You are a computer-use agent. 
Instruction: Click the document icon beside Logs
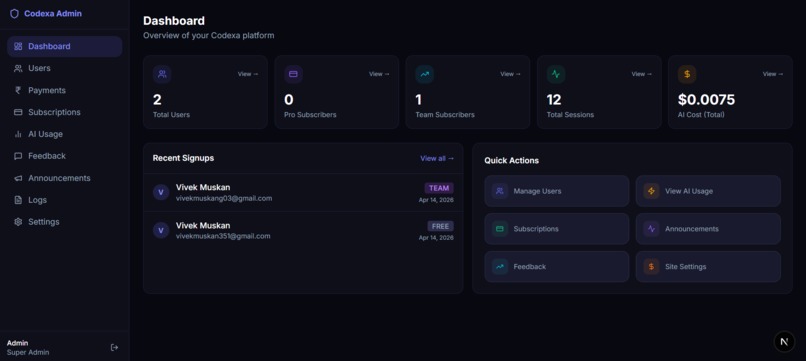tap(18, 200)
